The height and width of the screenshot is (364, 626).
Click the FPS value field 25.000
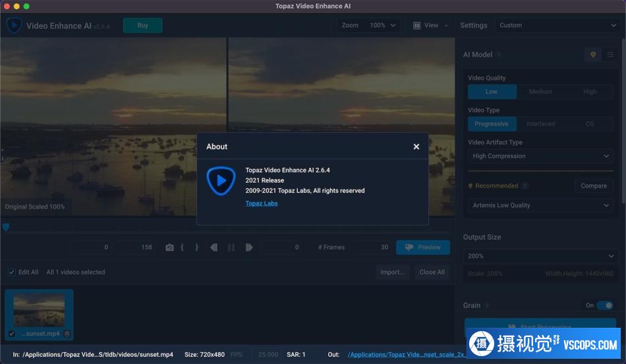266,354
